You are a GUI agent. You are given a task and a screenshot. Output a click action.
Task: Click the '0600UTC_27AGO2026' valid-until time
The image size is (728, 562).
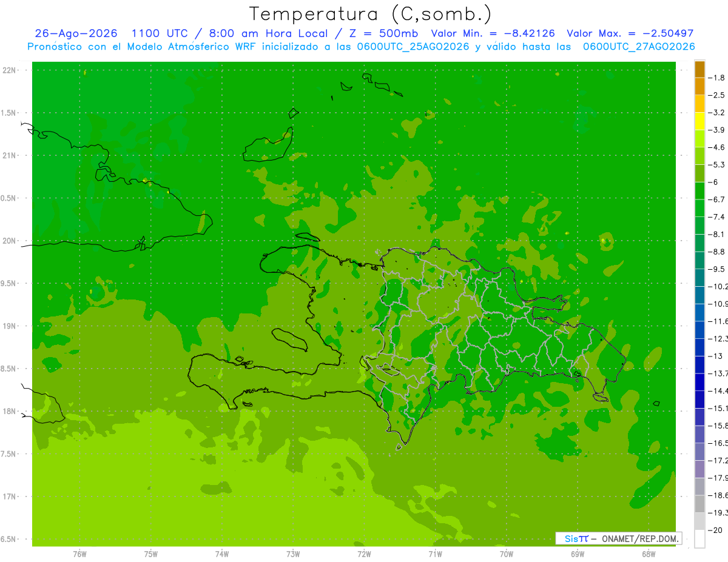tap(639, 47)
